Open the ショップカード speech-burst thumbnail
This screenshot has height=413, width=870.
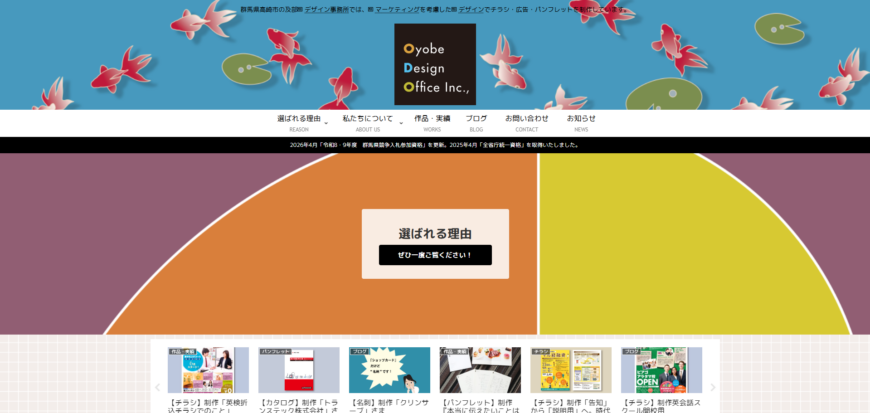pyautogui.click(x=390, y=370)
